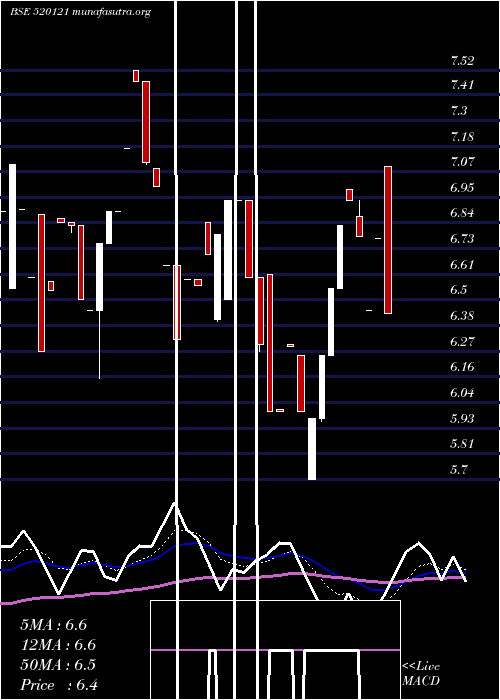Select the first tall white candlestick at chart start

(x=12, y=226)
